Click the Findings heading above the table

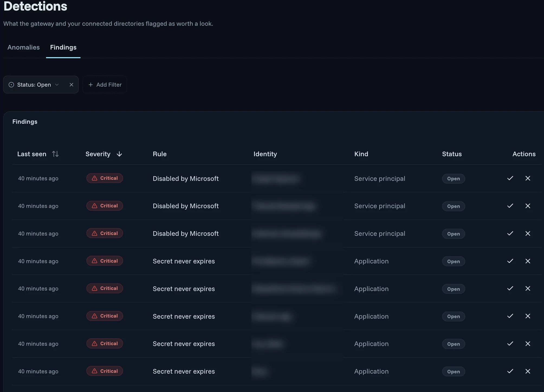(25, 122)
